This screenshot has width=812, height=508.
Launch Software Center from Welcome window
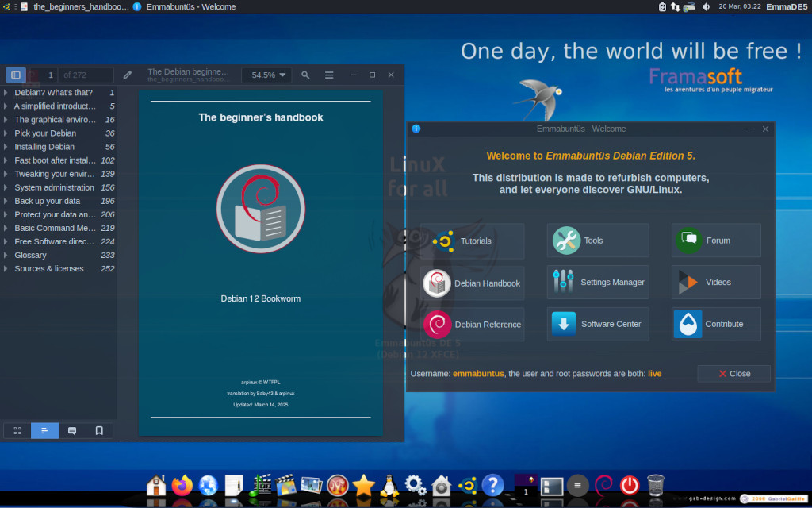pos(598,324)
